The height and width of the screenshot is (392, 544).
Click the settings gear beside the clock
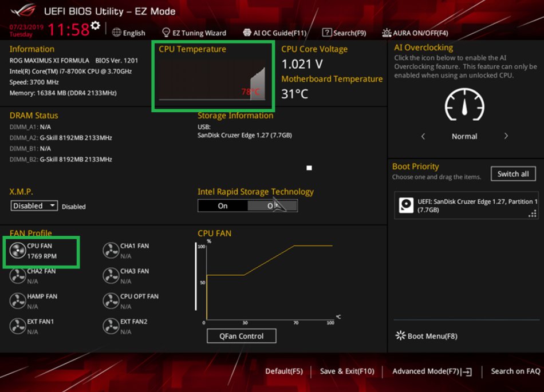(x=96, y=25)
